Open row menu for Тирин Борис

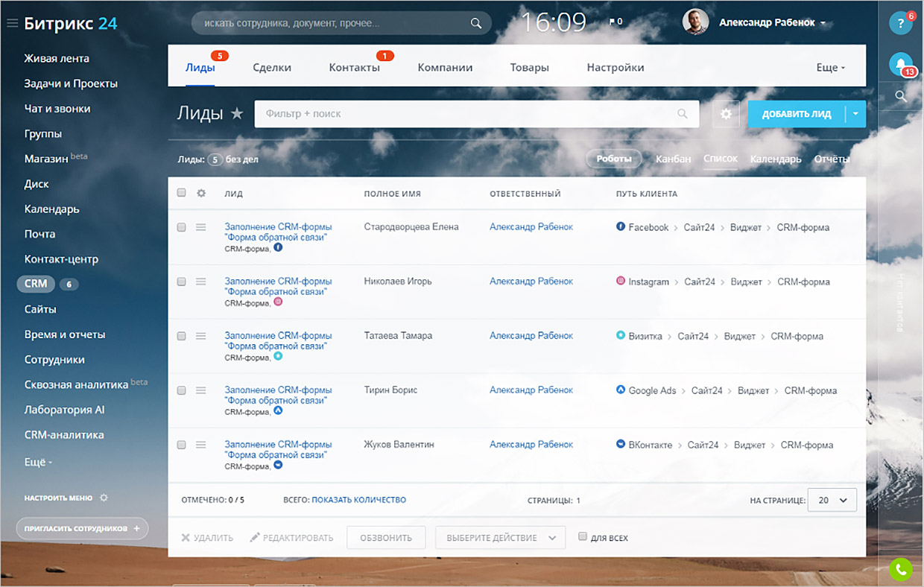tap(200, 390)
